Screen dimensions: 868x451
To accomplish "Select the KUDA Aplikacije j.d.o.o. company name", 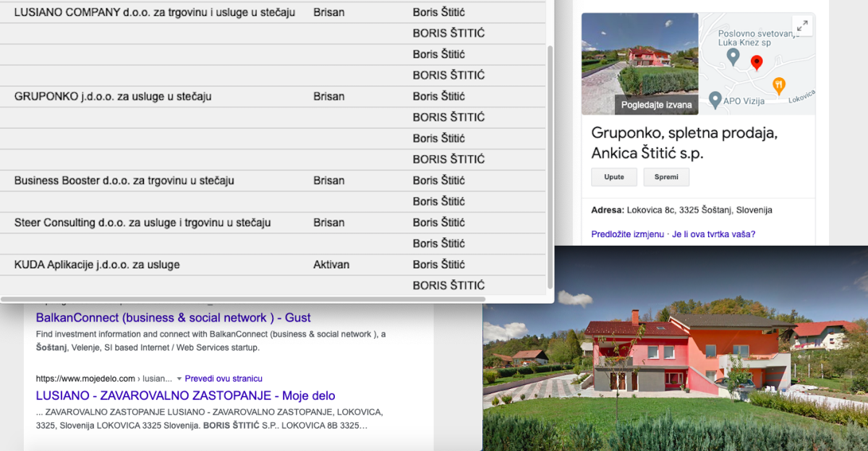I will tap(97, 265).
